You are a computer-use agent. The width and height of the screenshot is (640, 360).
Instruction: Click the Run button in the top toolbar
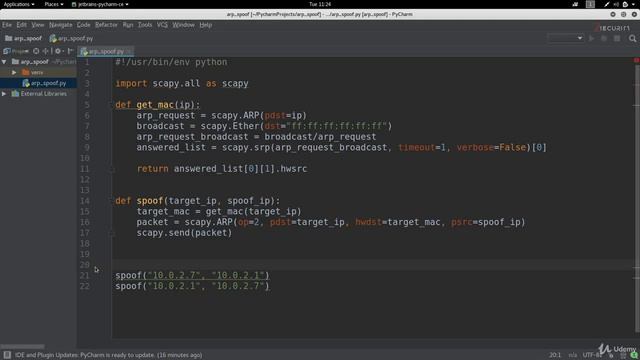591,38
